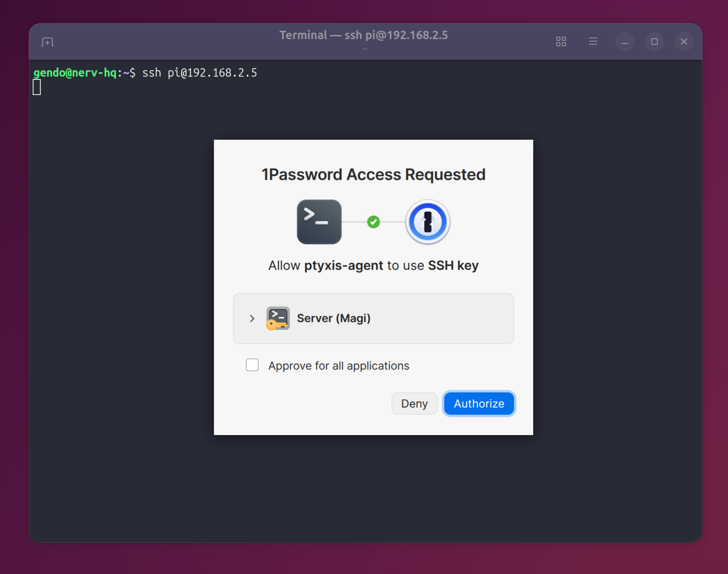Viewport: 728px width, 574px height.
Task: Place cursor at the shell prompt
Action: 38,87
